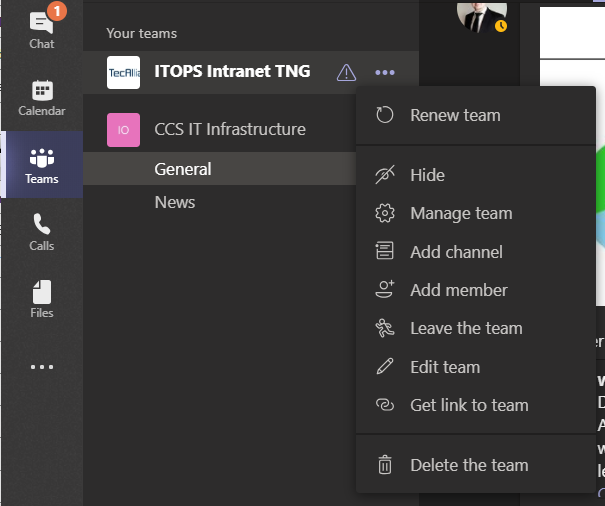605x506 pixels.
Task: Open the Chat section in sidebar
Action: (42, 29)
